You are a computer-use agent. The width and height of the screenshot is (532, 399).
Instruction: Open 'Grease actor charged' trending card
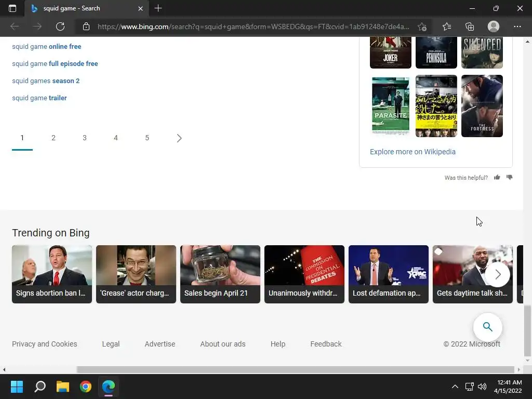[x=136, y=274]
